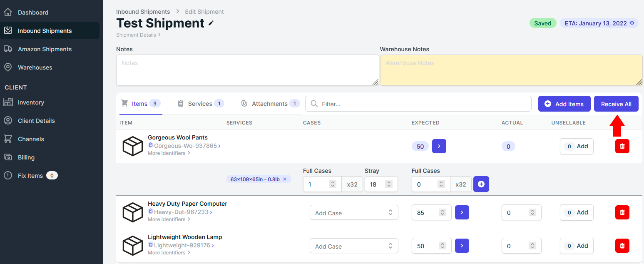The width and height of the screenshot is (644, 264).
Task: Expand the Shipment Details link
Action: 139,35
